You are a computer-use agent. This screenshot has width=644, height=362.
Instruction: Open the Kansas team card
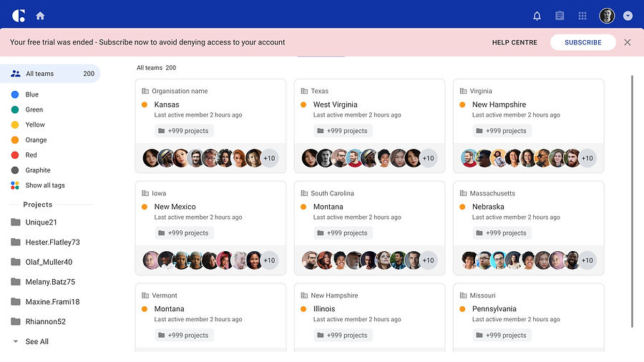click(x=167, y=104)
